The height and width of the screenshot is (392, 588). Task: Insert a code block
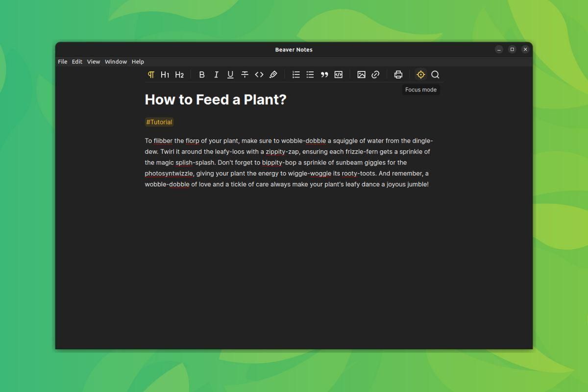[x=339, y=74]
